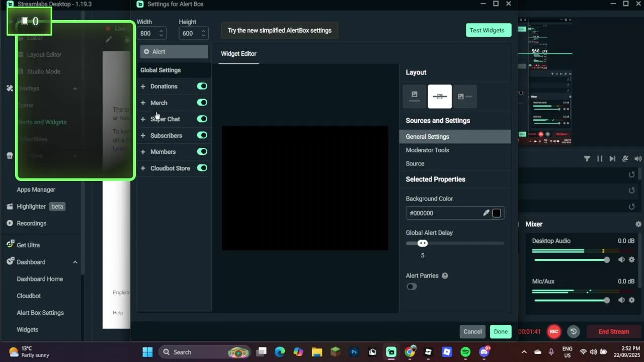Screen dimensions: 644x362
Task: Mute Mic/Aux speaker icon
Action: (621, 300)
